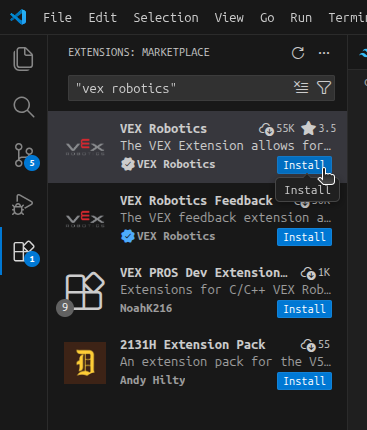Viewport: 367px width, 430px height.
Task: Install the VEX Robotics Feedback extension
Action: click(304, 237)
